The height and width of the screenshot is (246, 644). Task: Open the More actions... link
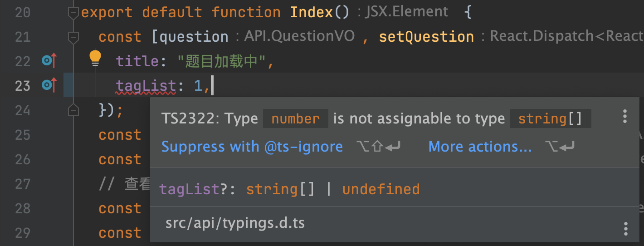(x=480, y=147)
